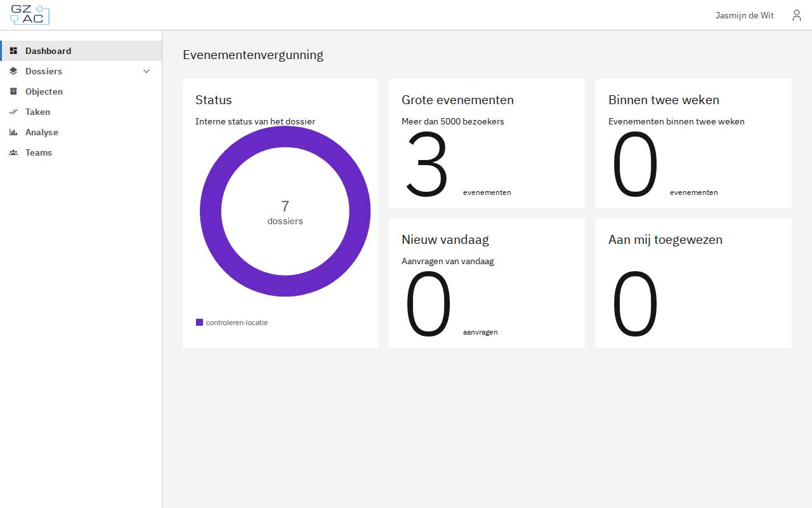Click the Evenementenvergunning heading
Image resolution: width=812 pixels, height=508 pixels.
pyautogui.click(x=253, y=55)
